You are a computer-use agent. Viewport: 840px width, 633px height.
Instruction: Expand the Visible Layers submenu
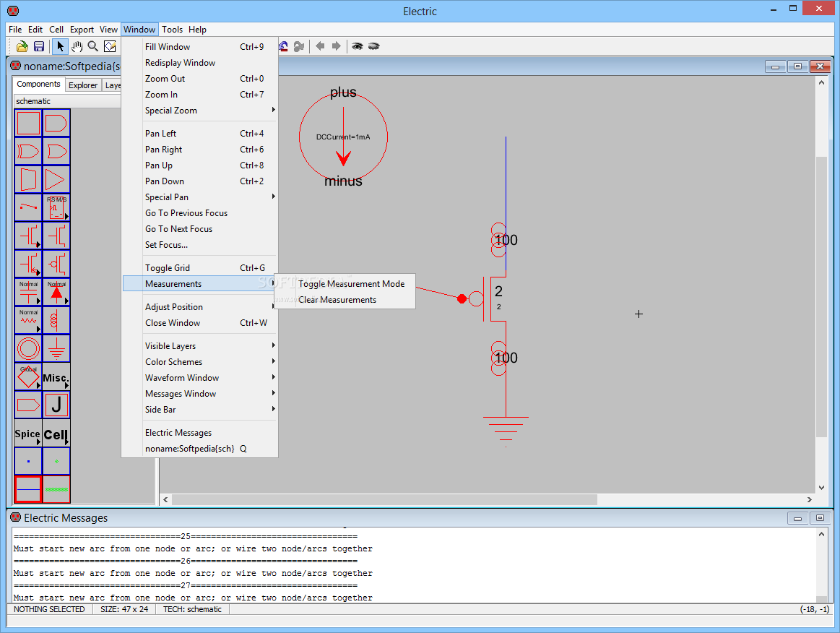[200, 346]
